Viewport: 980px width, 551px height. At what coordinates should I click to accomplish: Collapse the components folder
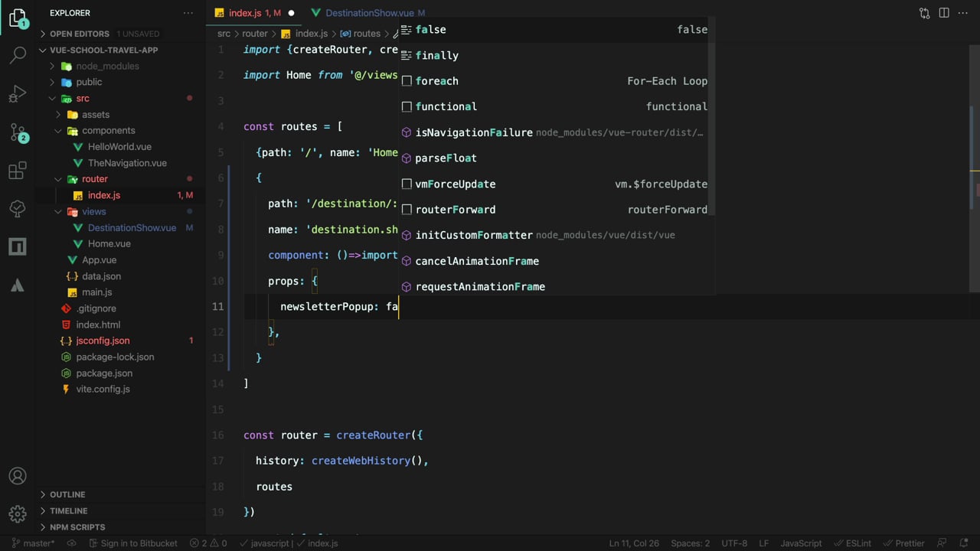pyautogui.click(x=109, y=130)
